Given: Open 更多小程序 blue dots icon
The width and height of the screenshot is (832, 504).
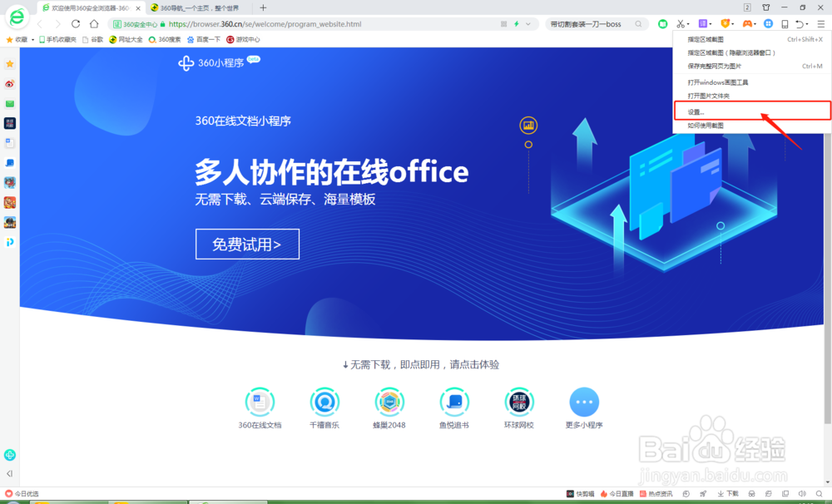Looking at the screenshot, I should (584, 402).
